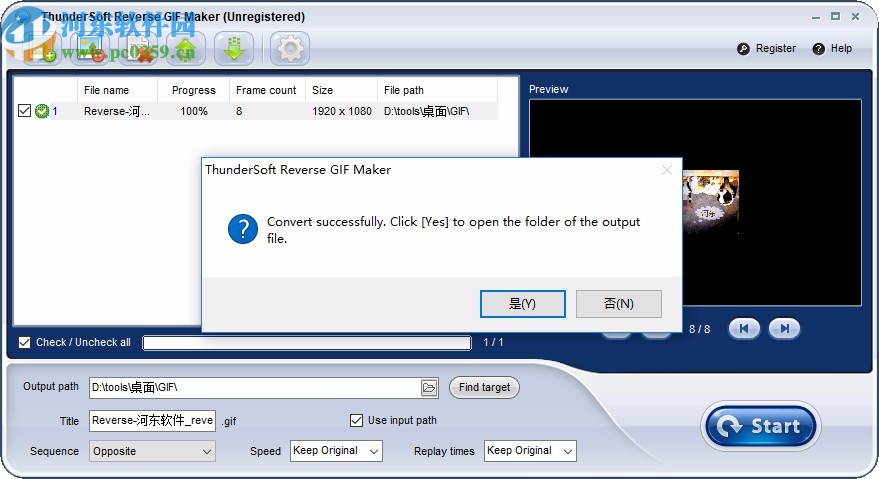Maximize the ThunderSoft window

pos(835,17)
